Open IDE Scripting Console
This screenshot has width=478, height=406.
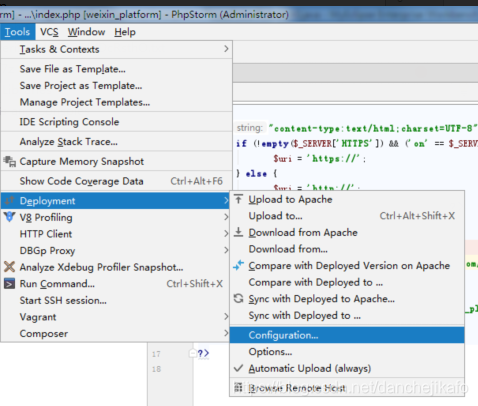pyautogui.click(x=116, y=122)
